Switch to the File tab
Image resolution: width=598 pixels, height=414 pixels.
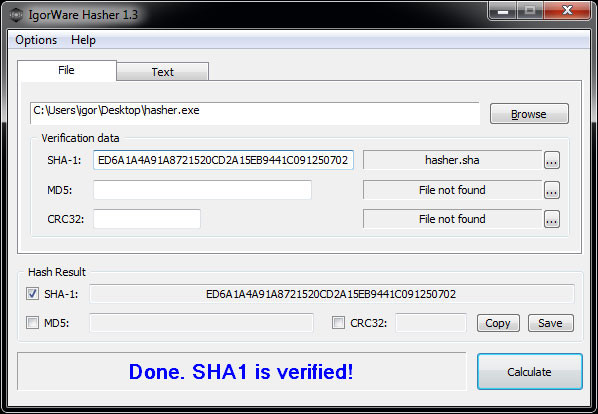(x=67, y=71)
